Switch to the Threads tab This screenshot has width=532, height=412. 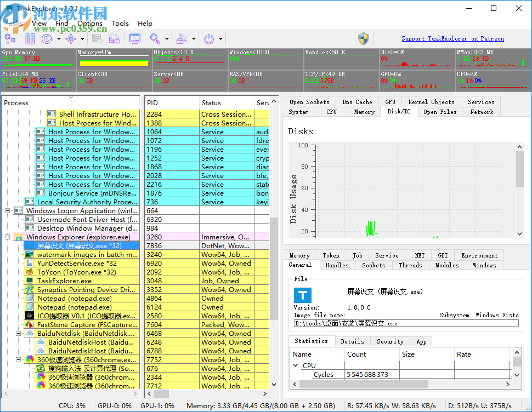tap(410, 265)
